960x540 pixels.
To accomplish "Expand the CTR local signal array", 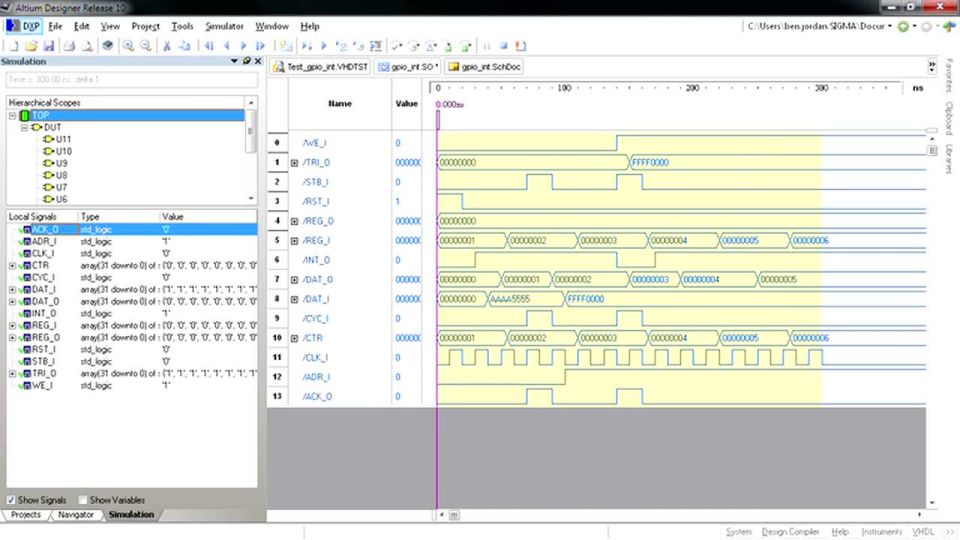I will (x=12, y=266).
